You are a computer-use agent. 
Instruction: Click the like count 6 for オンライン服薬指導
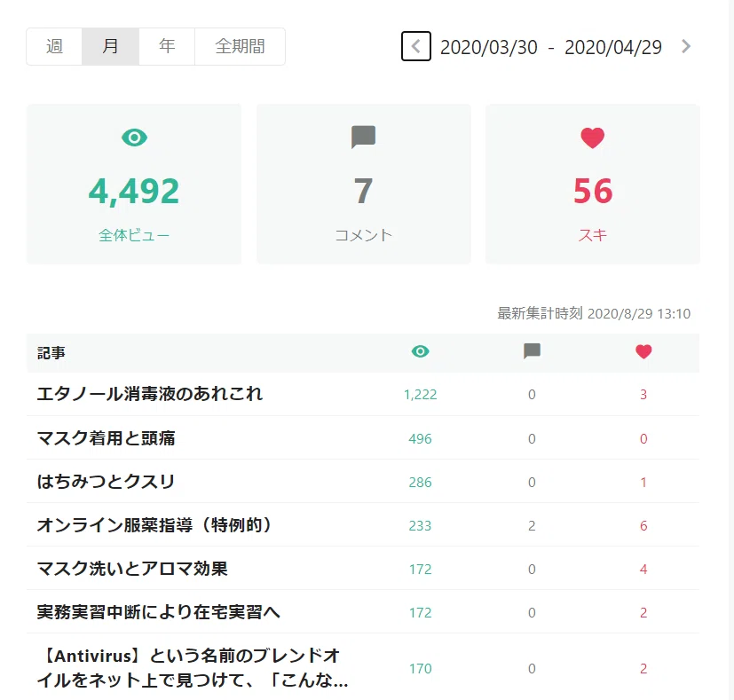643,526
